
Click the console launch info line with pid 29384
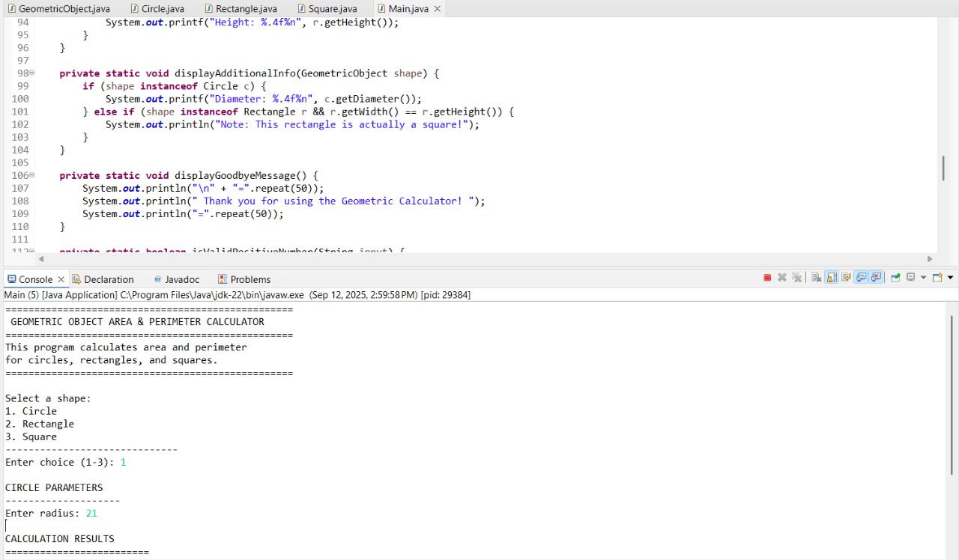238,295
